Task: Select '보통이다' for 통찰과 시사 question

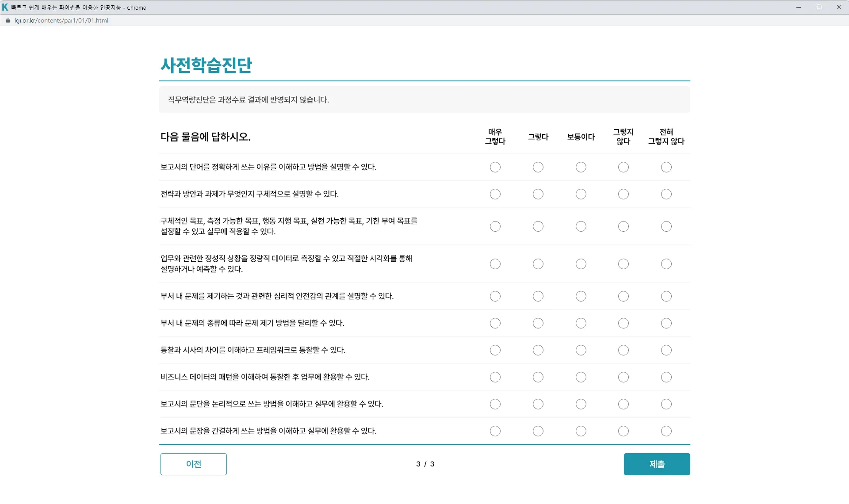Action: (x=581, y=350)
